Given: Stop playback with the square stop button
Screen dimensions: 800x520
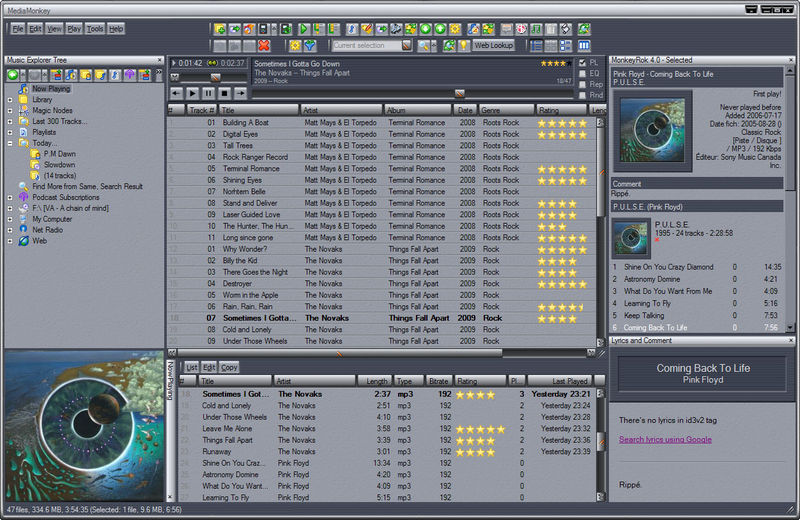Looking at the screenshot, I should pos(224,93).
